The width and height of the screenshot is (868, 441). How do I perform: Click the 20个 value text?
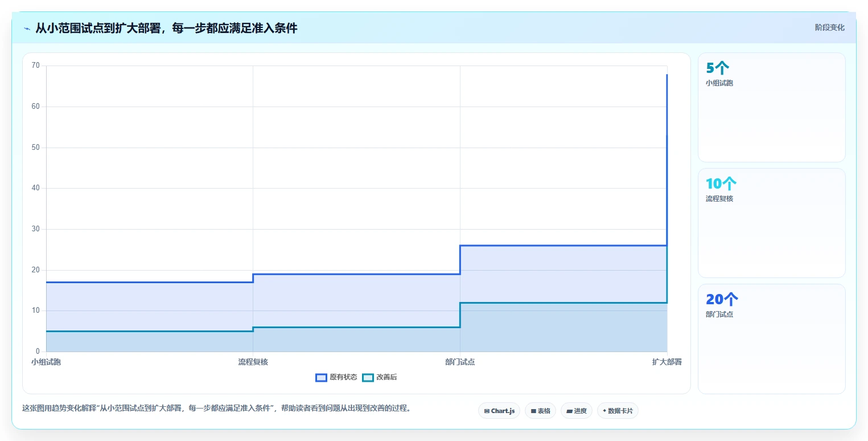(722, 300)
